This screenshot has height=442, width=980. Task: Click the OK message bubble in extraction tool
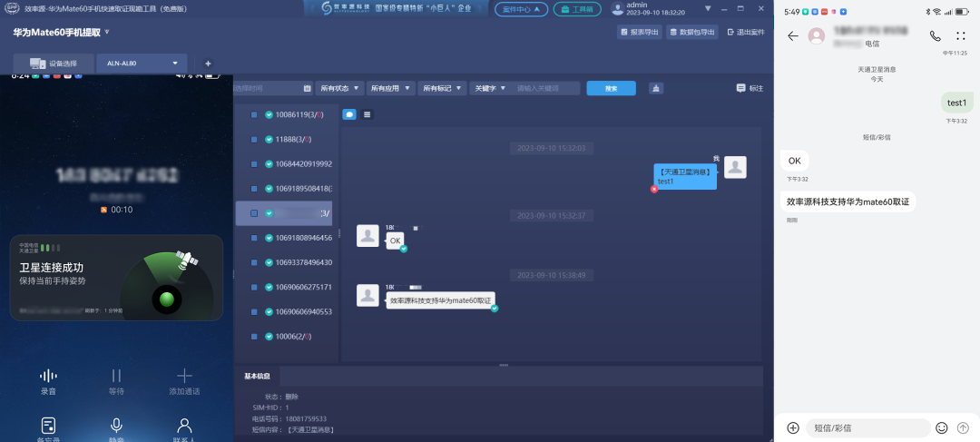pyautogui.click(x=395, y=241)
